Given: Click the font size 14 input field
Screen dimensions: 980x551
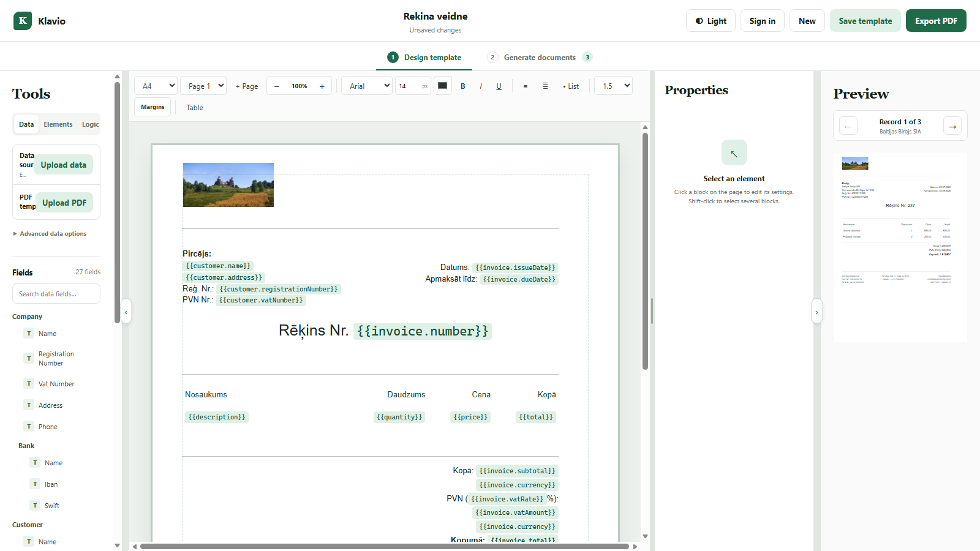Looking at the screenshot, I should [x=413, y=86].
